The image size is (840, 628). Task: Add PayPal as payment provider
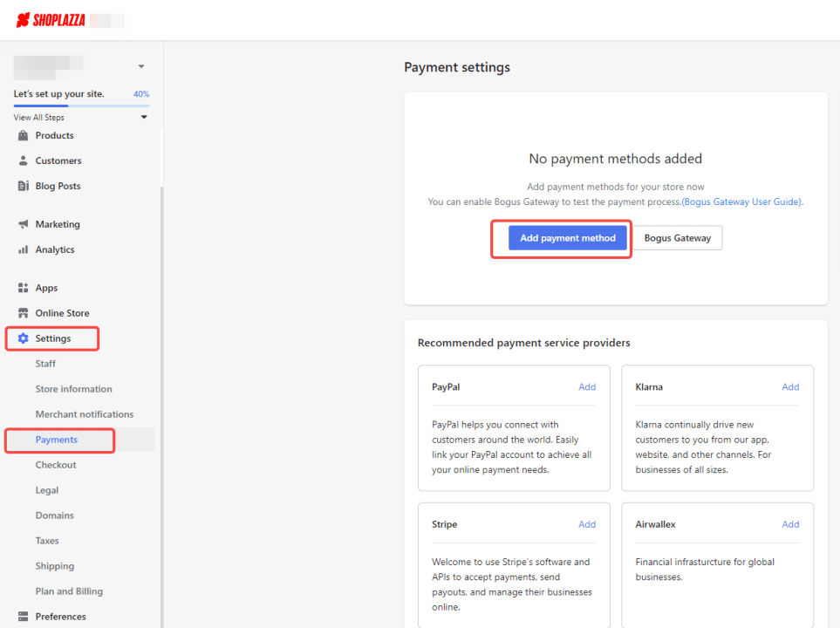pyautogui.click(x=587, y=387)
